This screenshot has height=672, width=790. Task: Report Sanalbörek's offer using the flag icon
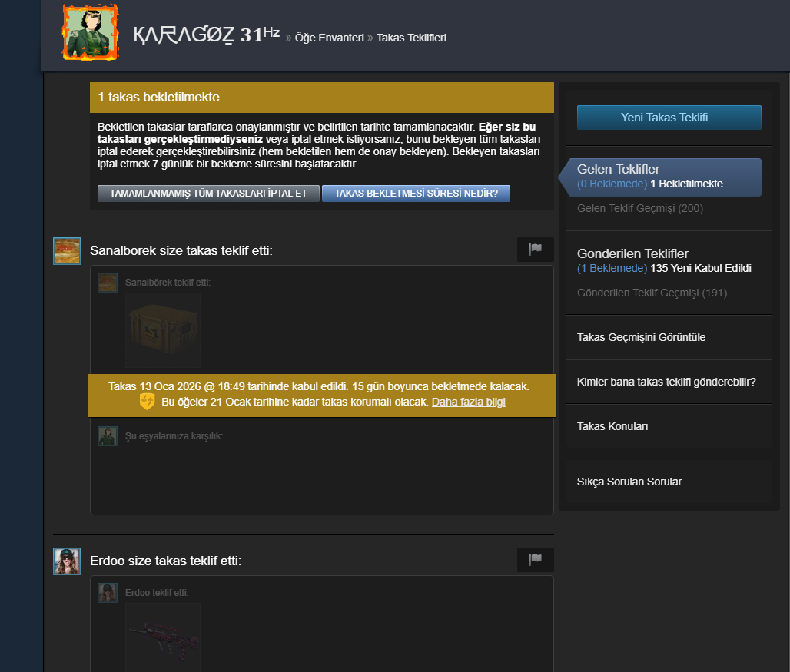coord(535,249)
